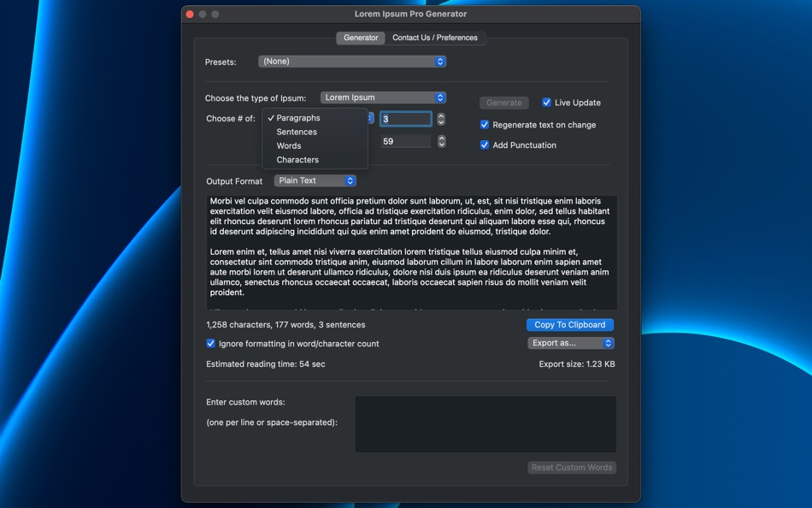Increment the paragraph count stepper up arrow

pyautogui.click(x=441, y=115)
